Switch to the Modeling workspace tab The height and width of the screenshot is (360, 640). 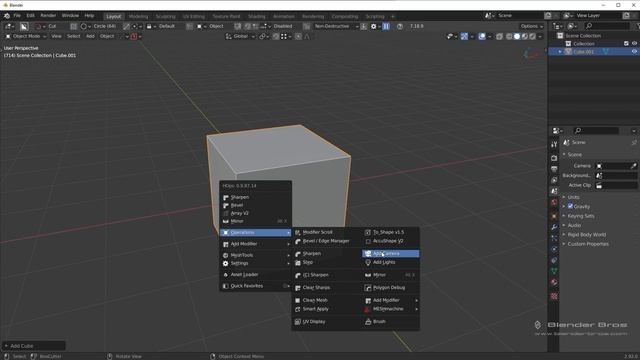coord(138,16)
